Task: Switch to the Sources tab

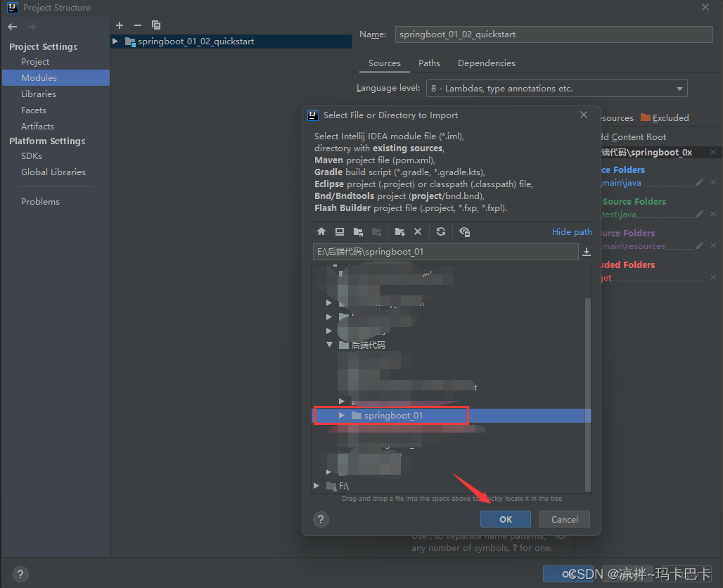Action: 384,63
